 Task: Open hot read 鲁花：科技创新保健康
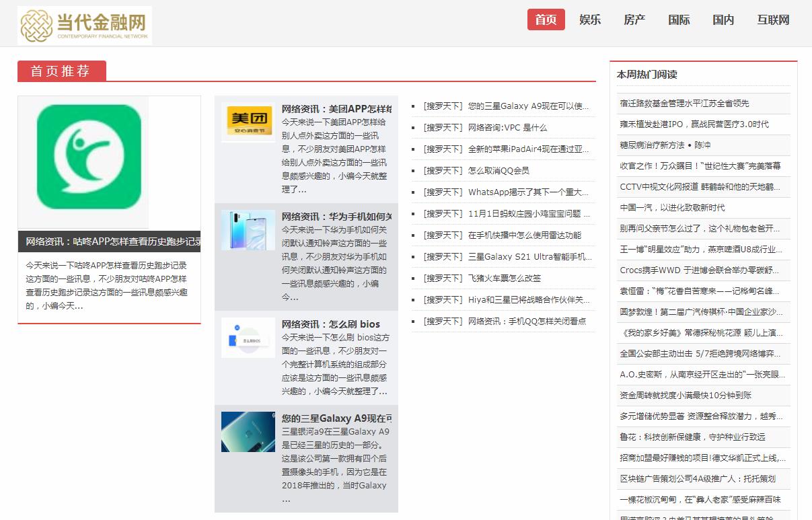point(692,437)
